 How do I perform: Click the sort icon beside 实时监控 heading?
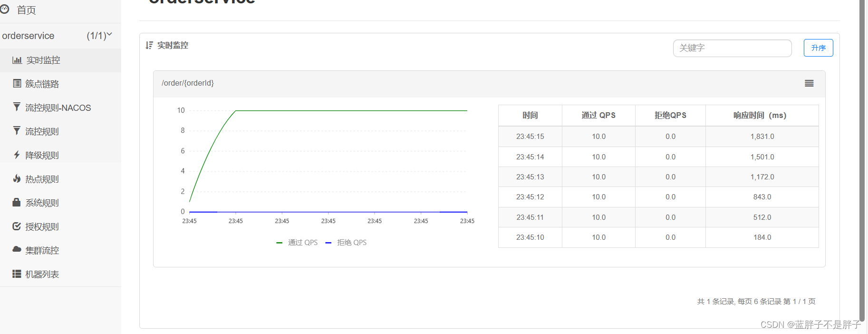[x=149, y=45]
